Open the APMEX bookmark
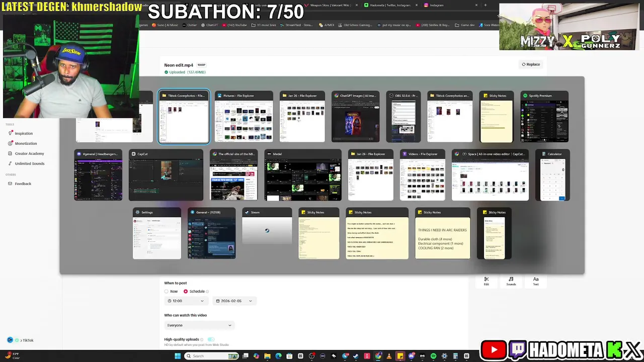Screen dimensions: 644x362 [327, 25]
